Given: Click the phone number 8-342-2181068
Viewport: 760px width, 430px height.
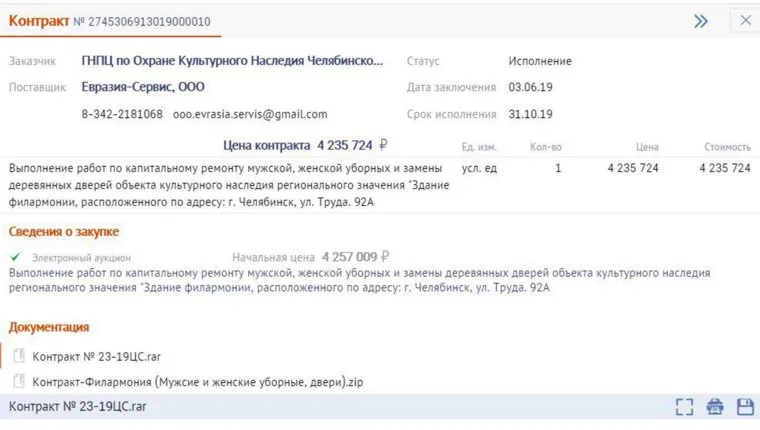Looking at the screenshot, I should (122, 114).
